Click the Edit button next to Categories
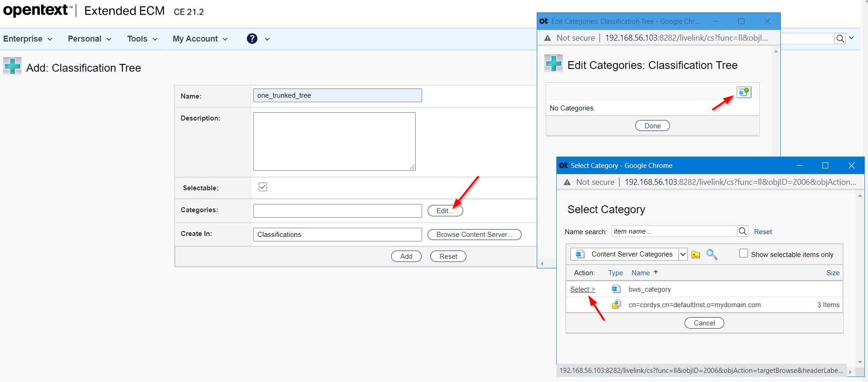Viewport: 868px width, 382px height. point(445,210)
